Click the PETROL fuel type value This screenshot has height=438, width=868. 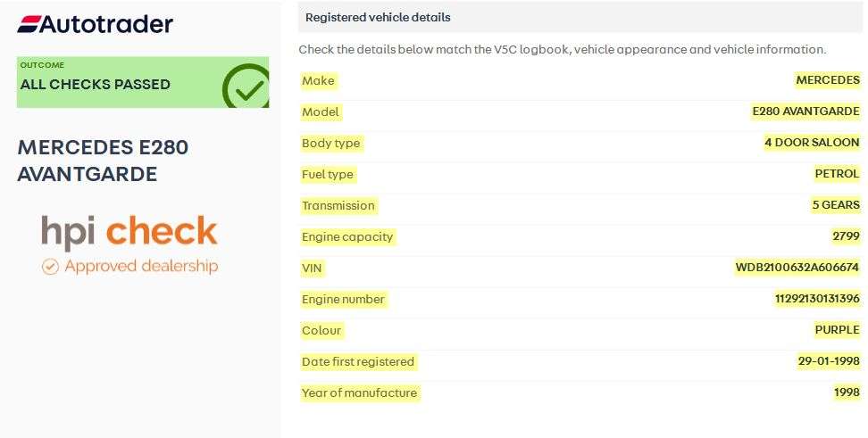(x=837, y=174)
